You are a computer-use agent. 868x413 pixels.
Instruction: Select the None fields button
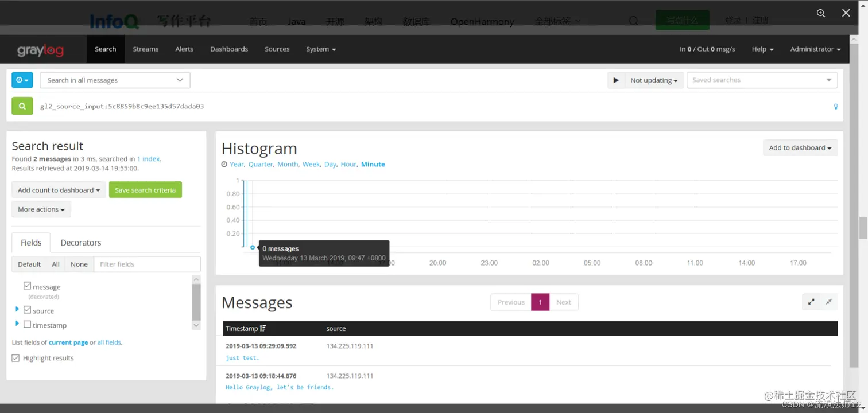click(x=79, y=264)
